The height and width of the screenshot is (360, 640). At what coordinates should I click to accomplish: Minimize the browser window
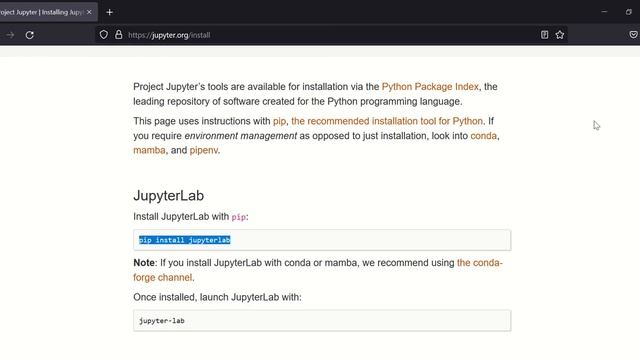pos(604,12)
